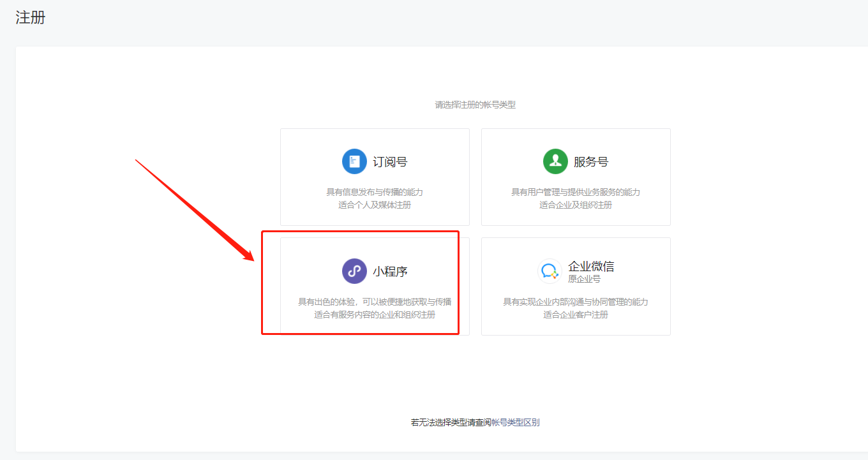Click the 请选择注册的帐号类型 prompt
Image resolution: width=868 pixels, height=460 pixels.
tap(475, 105)
